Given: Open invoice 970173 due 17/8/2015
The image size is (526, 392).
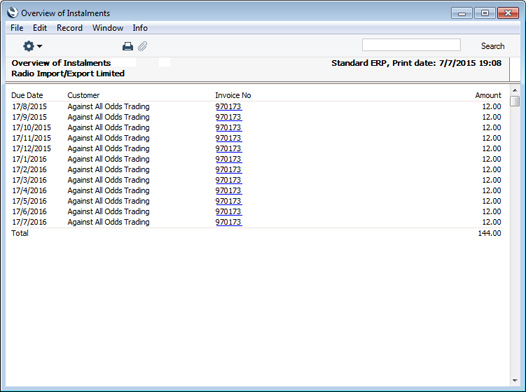Looking at the screenshot, I should [228, 107].
